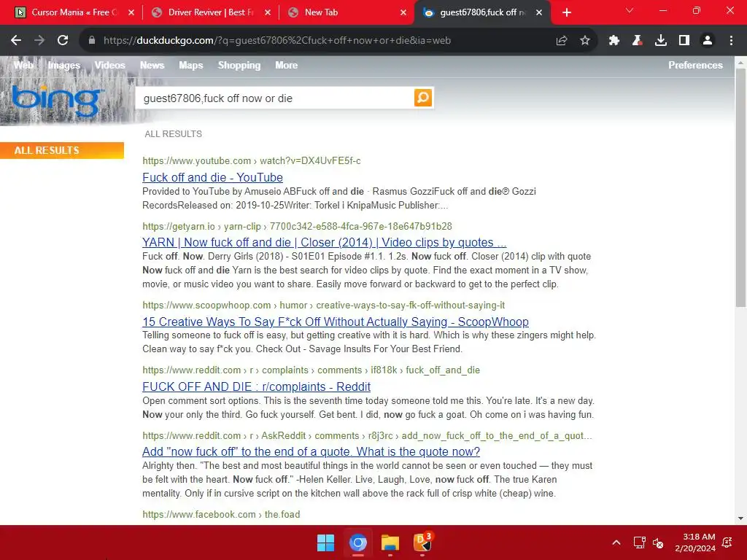This screenshot has height=560, width=747.
Task: Switch to Driver Reviver tab
Action: point(209,12)
